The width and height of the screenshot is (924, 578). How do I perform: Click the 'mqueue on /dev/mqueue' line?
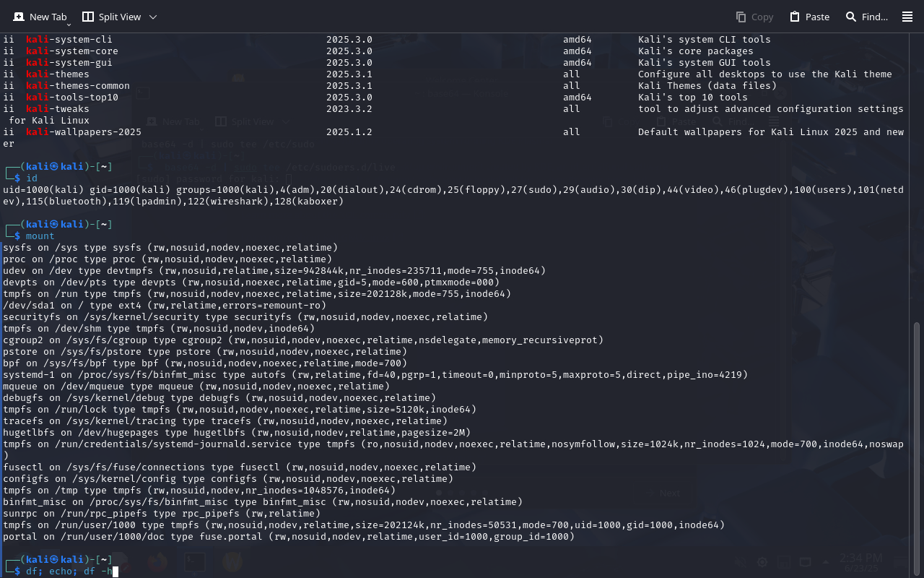coord(196,387)
